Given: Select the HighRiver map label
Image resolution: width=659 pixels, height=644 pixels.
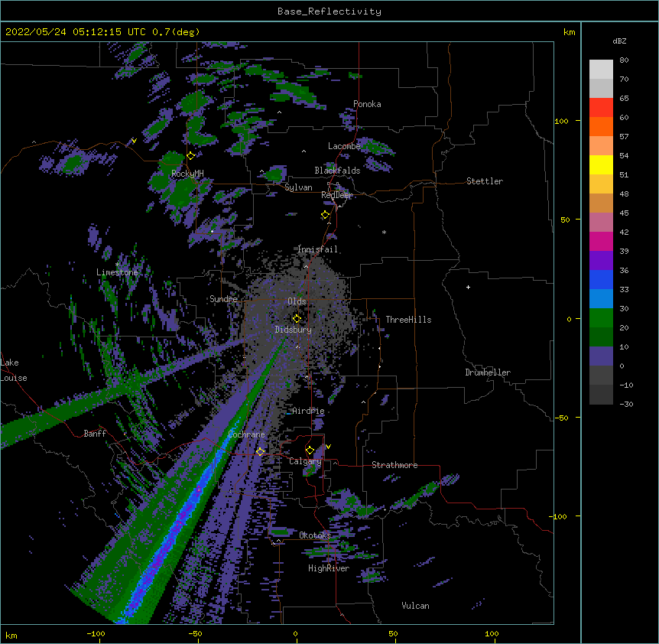Looking at the screenshot, I should 329,568.
